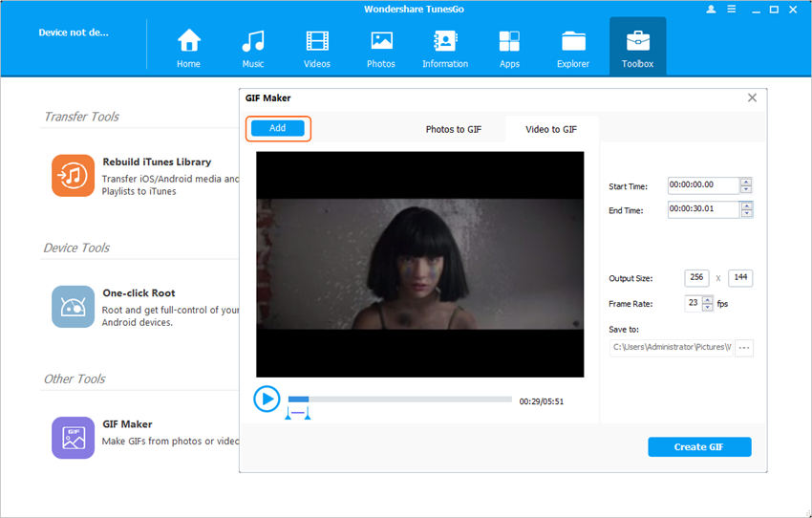Click the GIF Maker tool icon
The width and height of the screenshot is (812, 518).
(73, 438)
